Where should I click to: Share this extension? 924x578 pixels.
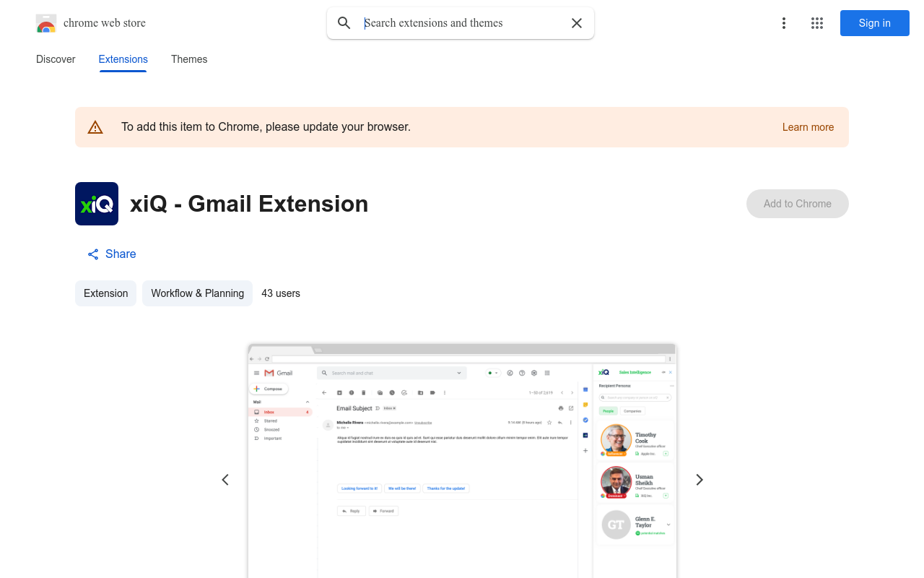click(112, 254)
